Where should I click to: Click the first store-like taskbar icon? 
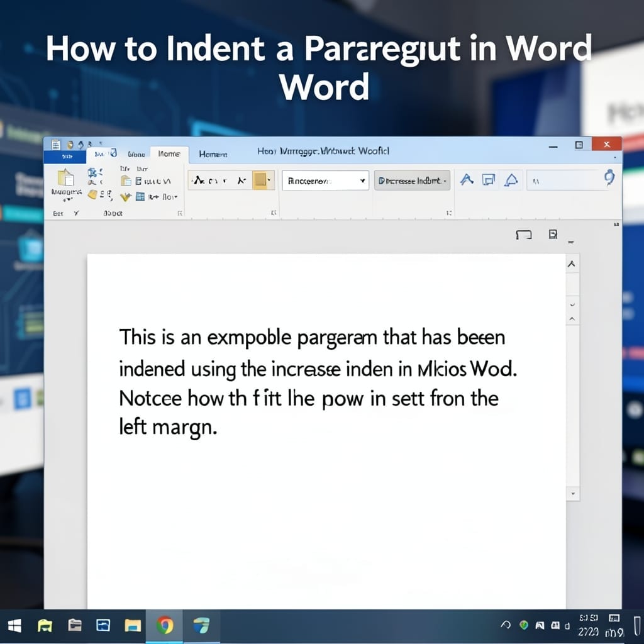point(45,626)
